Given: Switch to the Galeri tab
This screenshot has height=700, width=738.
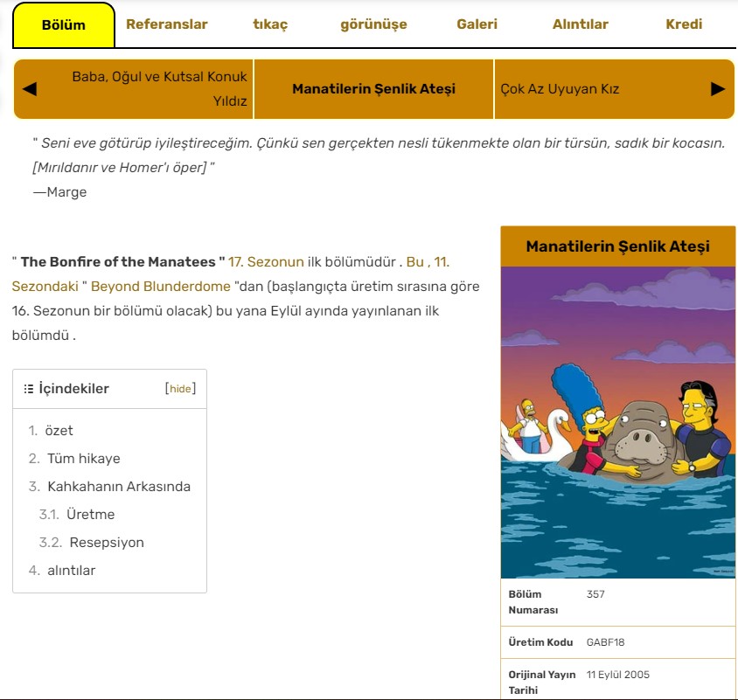Looking at the screenshot, I should [477, 24].
